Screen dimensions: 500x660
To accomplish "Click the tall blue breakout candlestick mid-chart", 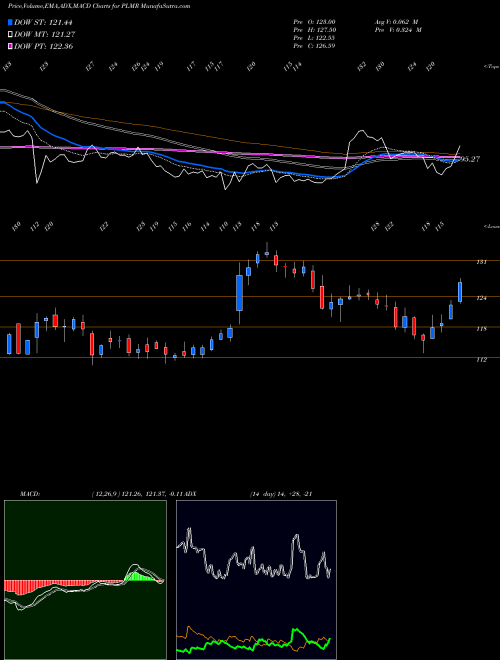I will (x=239, y=293).
